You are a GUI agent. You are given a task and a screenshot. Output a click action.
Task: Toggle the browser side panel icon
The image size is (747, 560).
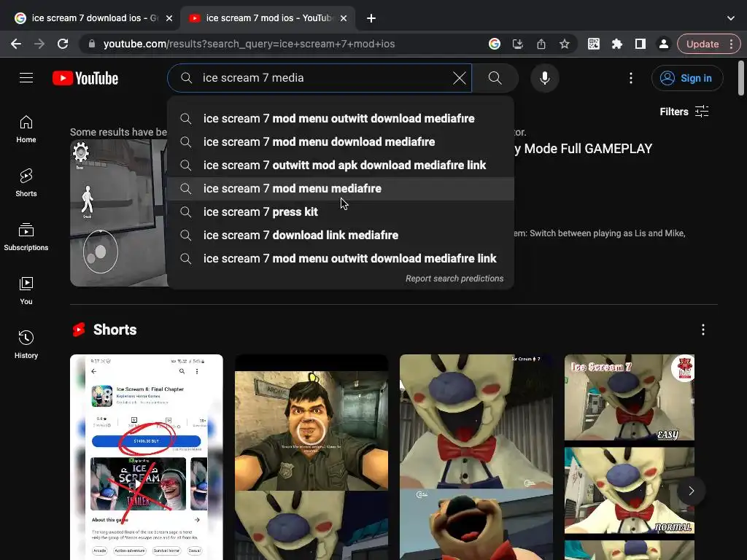[640, 44]
